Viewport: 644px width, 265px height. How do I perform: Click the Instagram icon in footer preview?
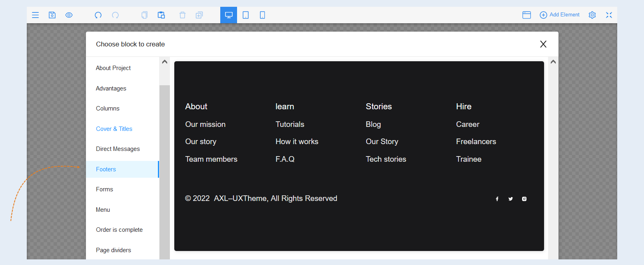point(524,199)
